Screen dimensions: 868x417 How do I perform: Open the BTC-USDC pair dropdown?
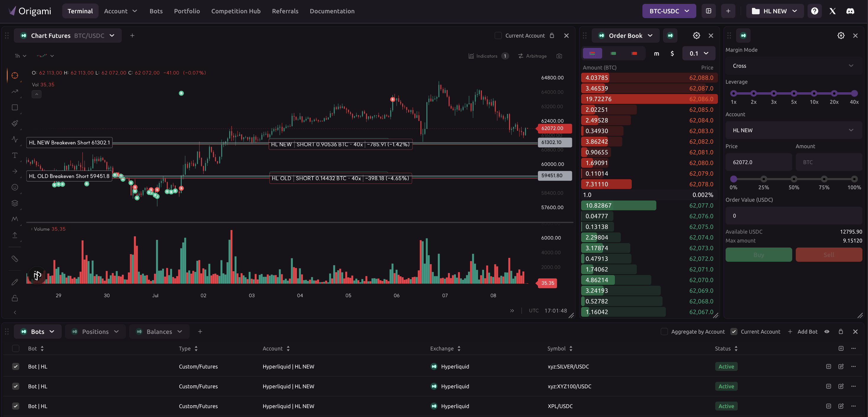click(x=669, y=11)
